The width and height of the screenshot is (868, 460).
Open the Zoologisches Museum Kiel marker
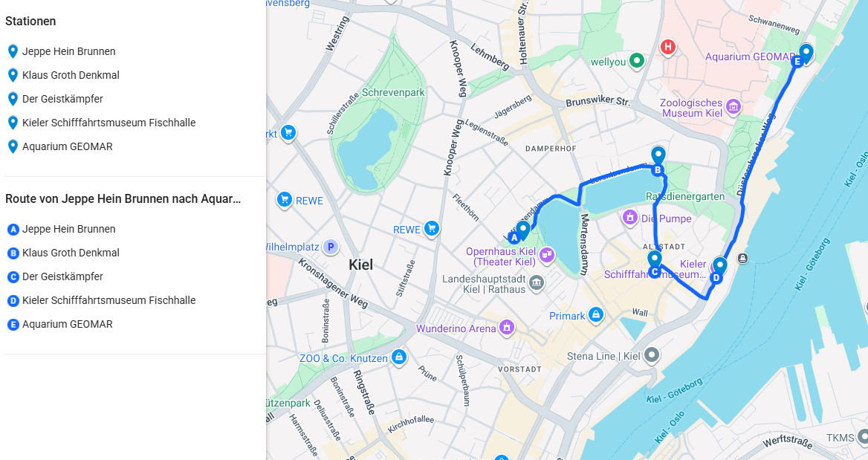(733, 107)
